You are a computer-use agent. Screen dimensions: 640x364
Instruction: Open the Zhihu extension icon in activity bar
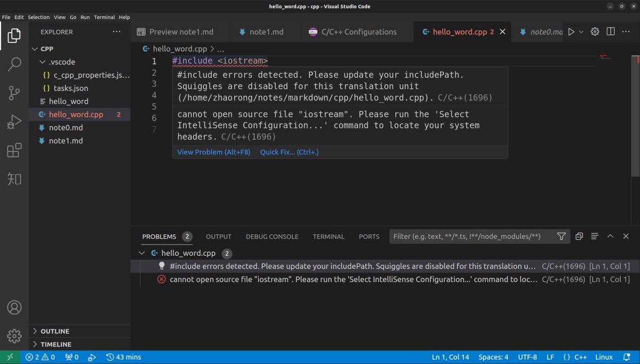tap(14, 179)
